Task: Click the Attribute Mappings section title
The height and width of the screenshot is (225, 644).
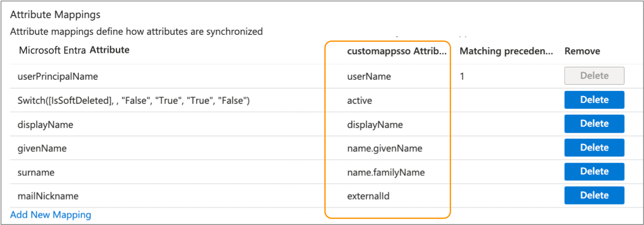Action: (55, 15)
